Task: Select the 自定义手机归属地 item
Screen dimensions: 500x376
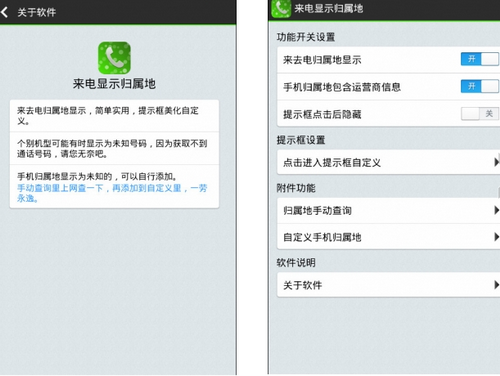Action: coord(388,237)
